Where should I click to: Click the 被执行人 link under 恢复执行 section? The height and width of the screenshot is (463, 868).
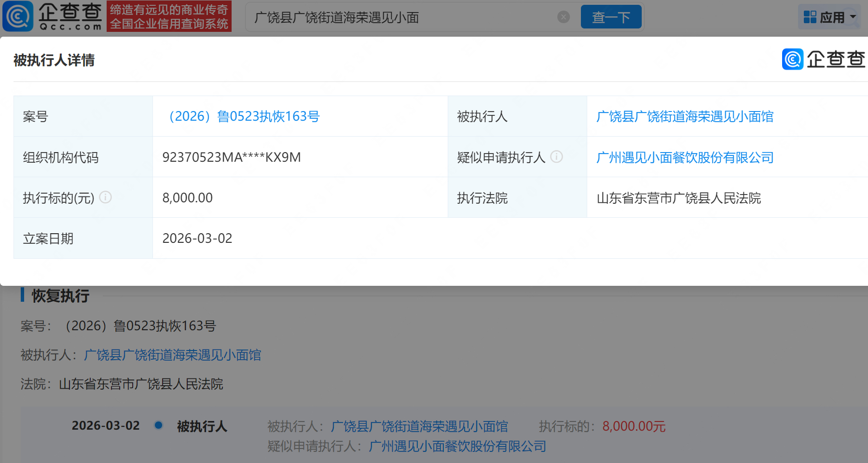pos(172,355)
